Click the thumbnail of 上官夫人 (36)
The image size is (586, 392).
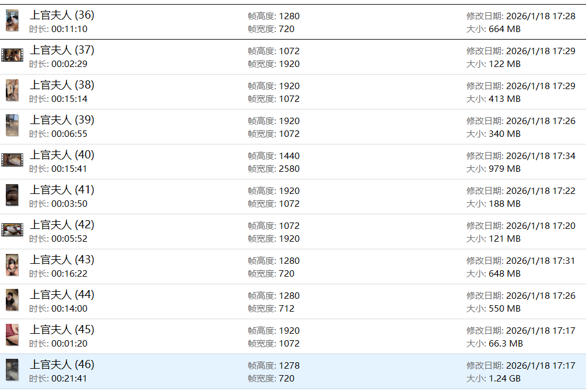tap(12, 20)
